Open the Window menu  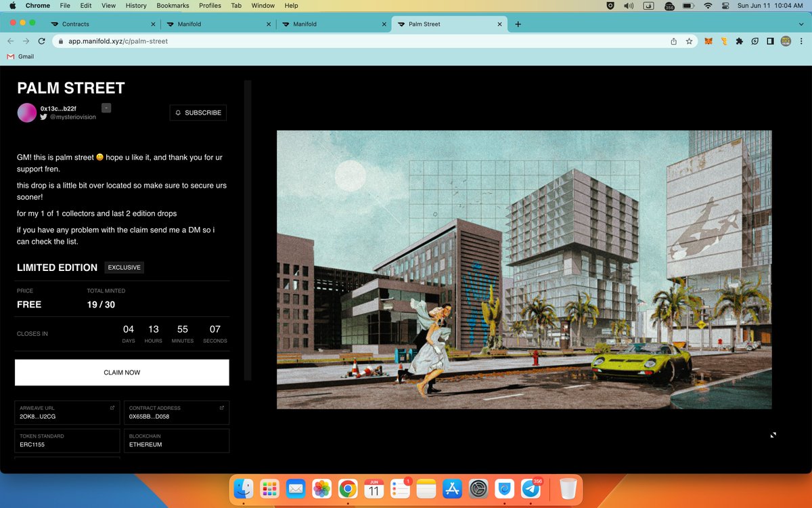pyautogui.click(x=263, y=5)
